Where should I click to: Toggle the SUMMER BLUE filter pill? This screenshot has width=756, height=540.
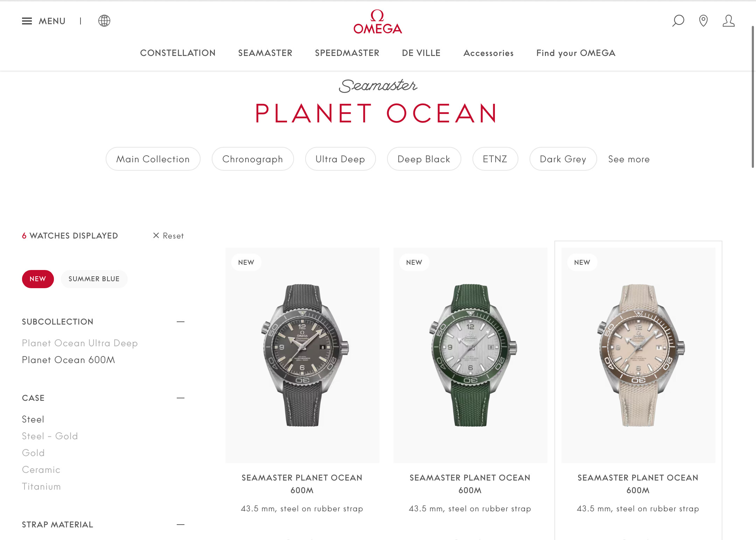94,279
